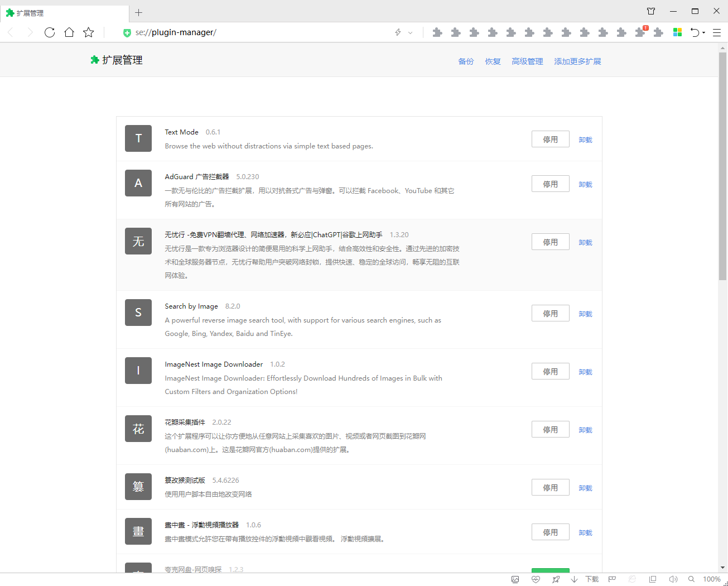Go to the browser home page icon
Viewport: 728px width, 586px height.
[x=69, y=32]
